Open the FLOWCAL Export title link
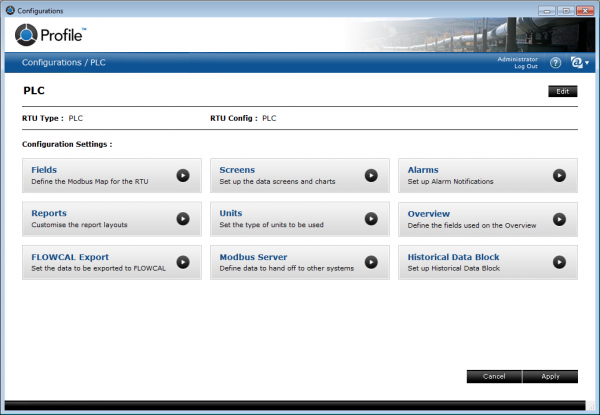 [70, 257]
